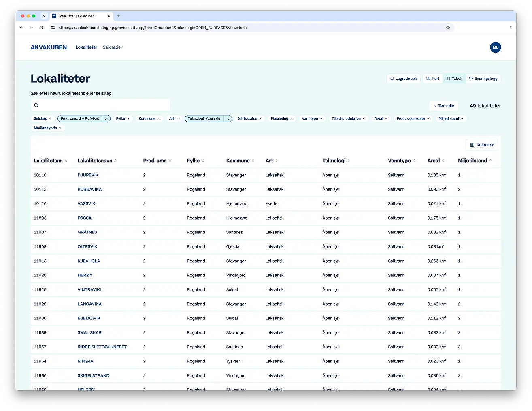Focus the locality search input field
This screenshot has height=411, width=532.
(100, 105)
